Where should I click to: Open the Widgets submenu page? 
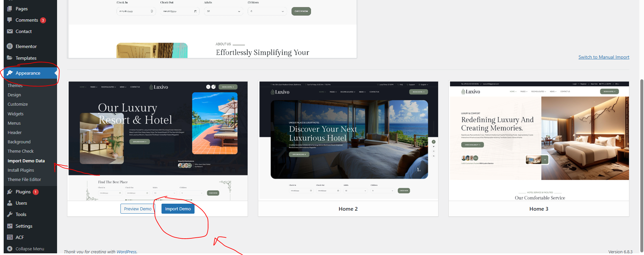coord(16,114)
